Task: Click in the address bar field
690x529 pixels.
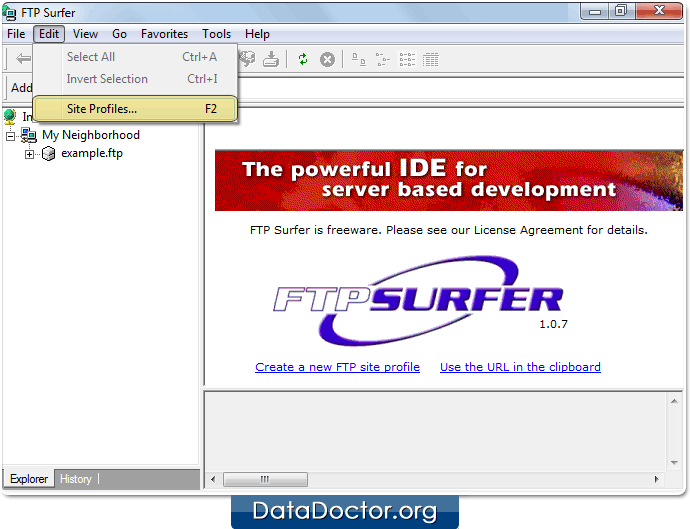Action: (460, 88)
